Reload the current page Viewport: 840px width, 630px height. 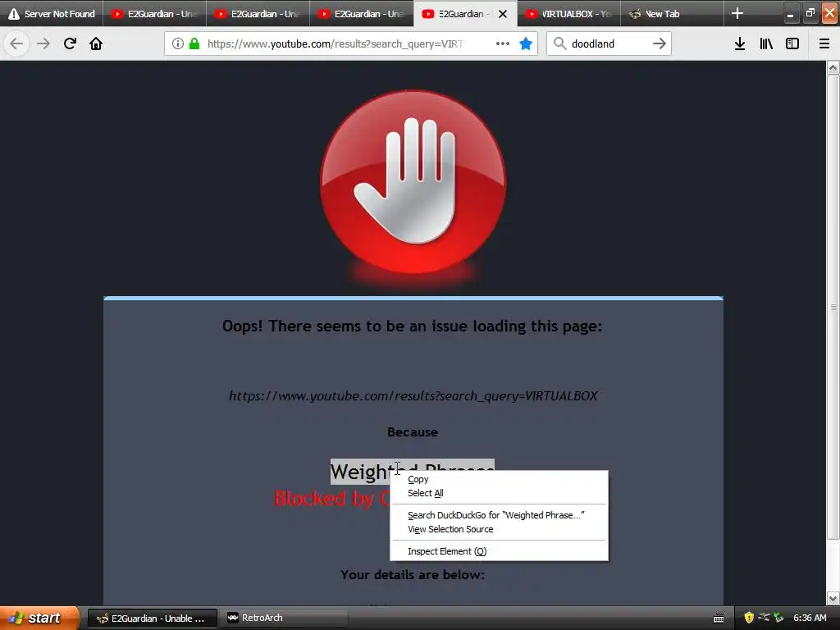(x=70, y=43)
